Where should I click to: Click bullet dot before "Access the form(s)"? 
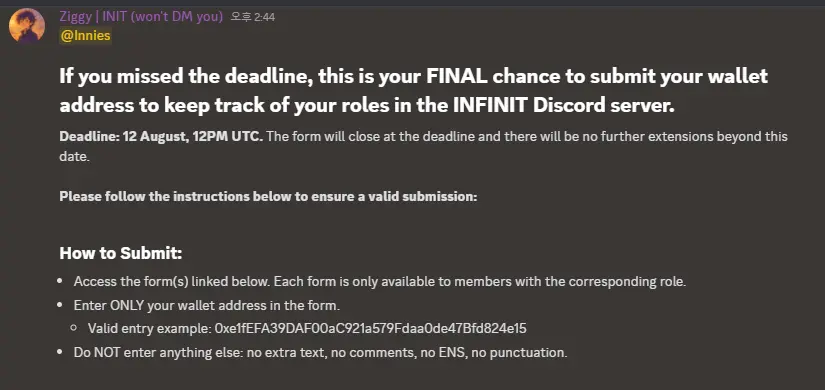[60, 282]
